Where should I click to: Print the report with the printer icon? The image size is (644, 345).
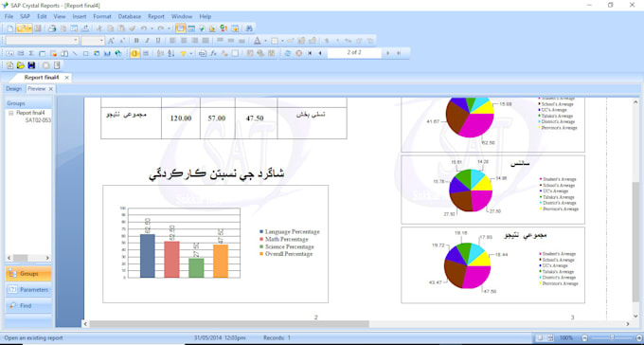(52, 28)
